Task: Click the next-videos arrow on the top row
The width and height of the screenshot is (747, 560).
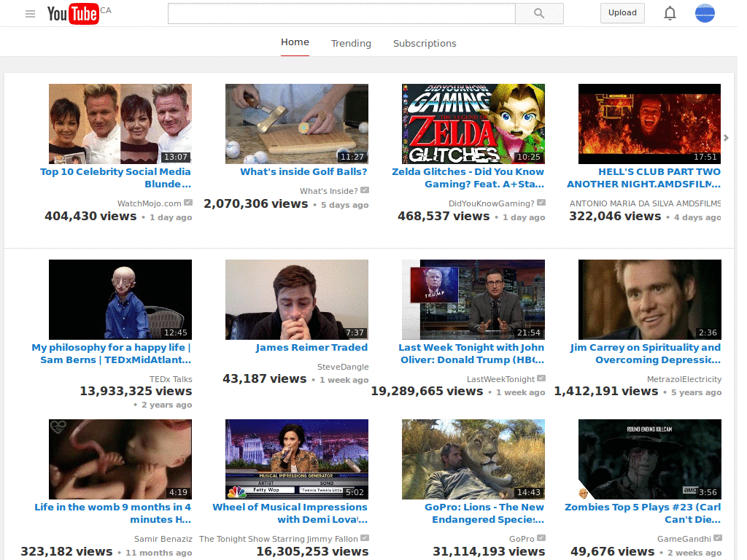Action: (726, 138)
